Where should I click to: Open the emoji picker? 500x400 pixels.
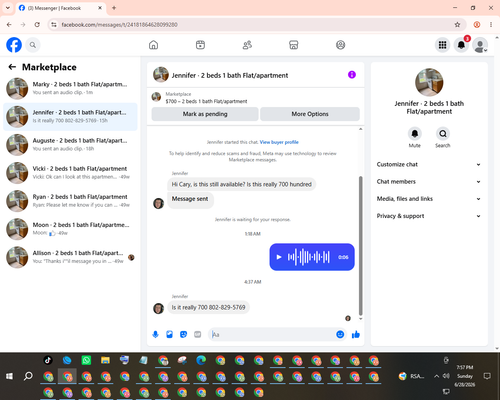tap(340, 334)
